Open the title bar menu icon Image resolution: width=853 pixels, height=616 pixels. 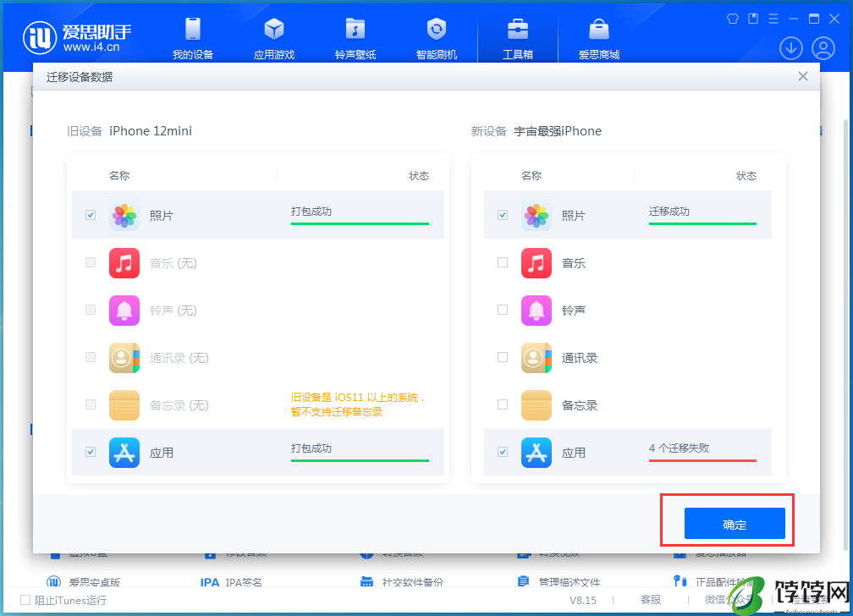pyautogui.click(x=773, y=19)
